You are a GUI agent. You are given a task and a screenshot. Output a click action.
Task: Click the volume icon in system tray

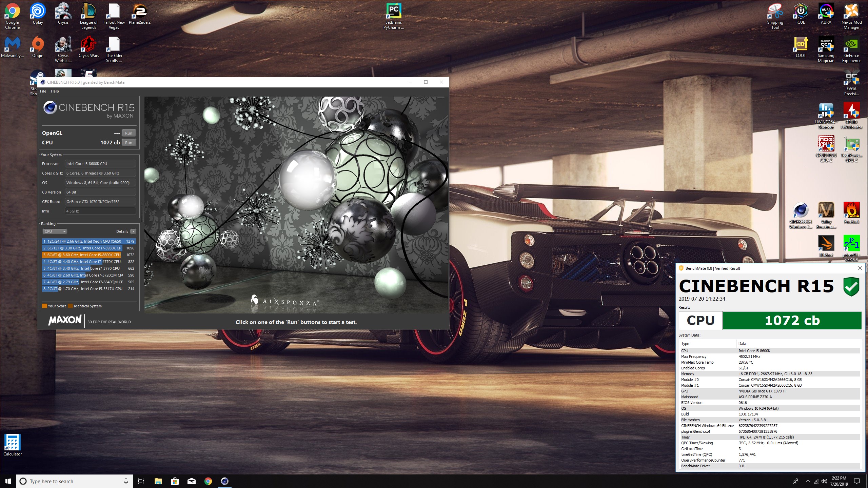[x=824, y=481]
